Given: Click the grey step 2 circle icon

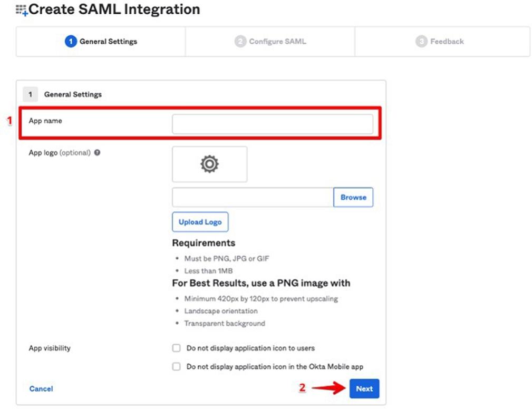Looking at the screenshot, I should click(240, 42).
